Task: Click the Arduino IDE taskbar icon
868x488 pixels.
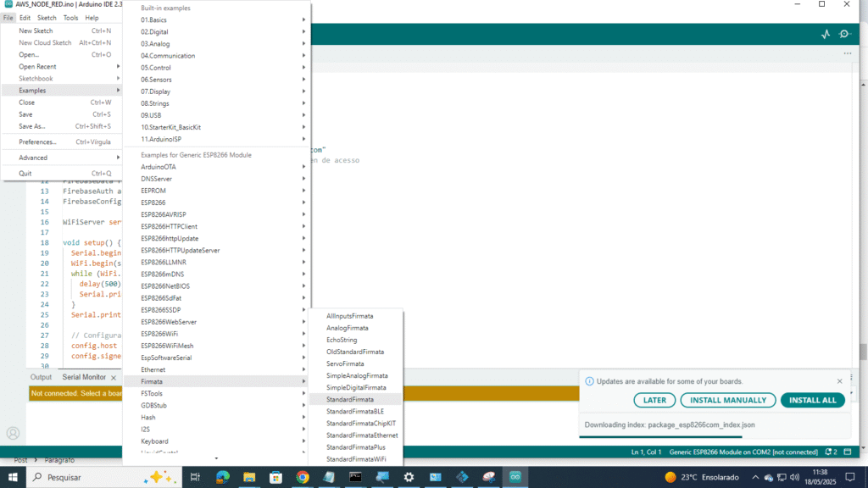Action: [514, 477]
